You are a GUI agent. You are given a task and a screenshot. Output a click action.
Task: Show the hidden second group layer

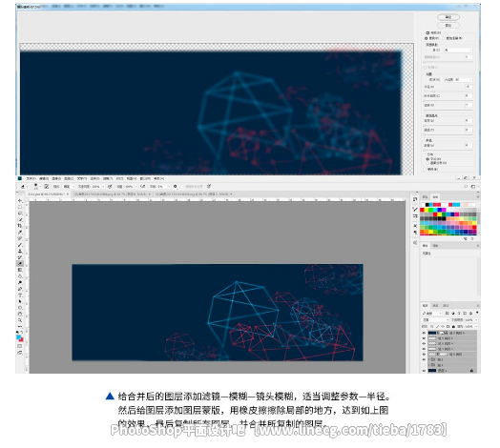pos(424,365)
